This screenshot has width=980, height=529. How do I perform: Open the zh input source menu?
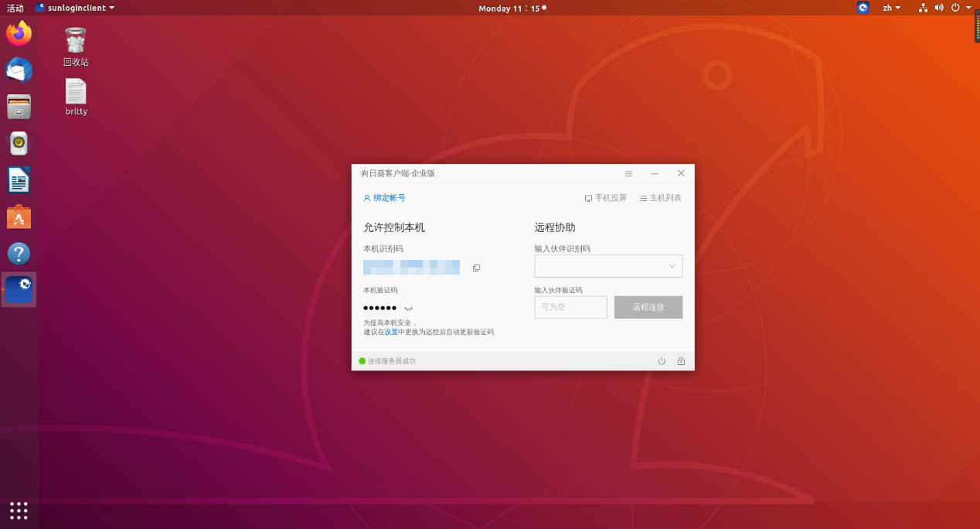point(892,8)
